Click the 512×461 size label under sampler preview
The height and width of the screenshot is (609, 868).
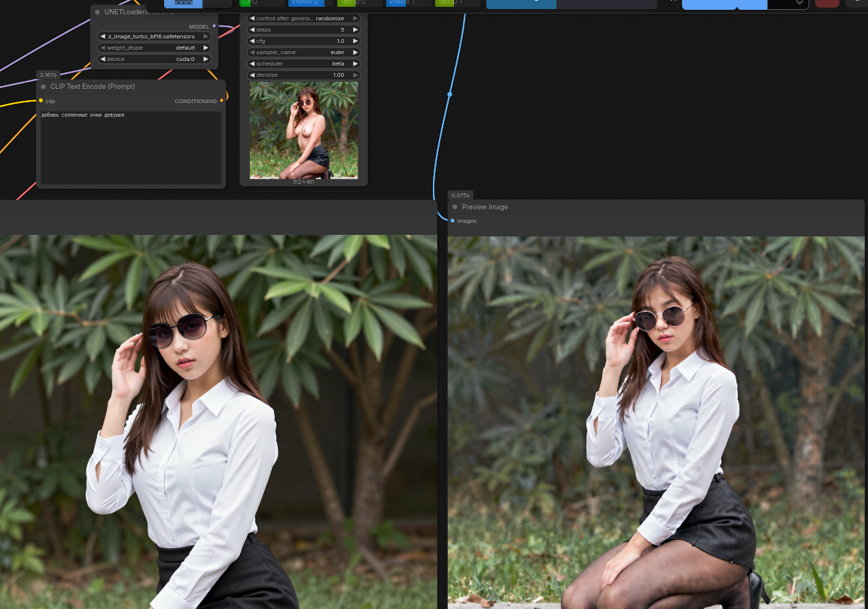click(303, 181)
